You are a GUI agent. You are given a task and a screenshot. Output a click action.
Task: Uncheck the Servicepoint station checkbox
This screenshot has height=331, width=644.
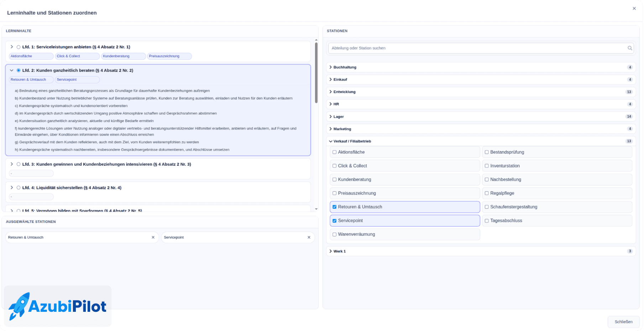click(x=334, y=221)
